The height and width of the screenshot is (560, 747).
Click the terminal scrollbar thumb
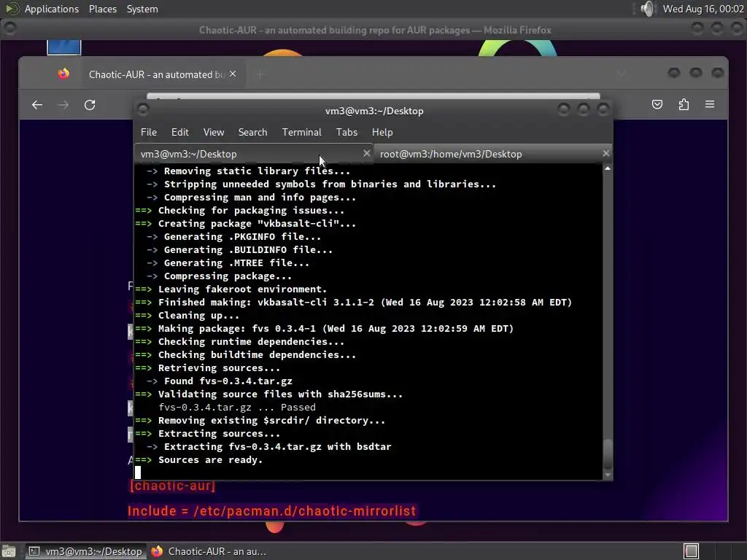click(608, 454)
